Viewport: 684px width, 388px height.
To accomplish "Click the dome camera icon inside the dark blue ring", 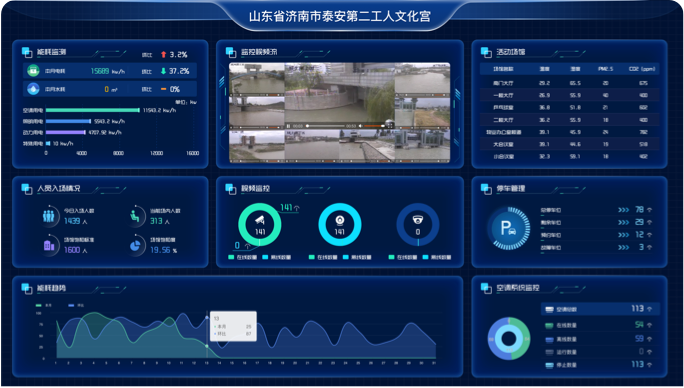I will [x=417, y=220].
